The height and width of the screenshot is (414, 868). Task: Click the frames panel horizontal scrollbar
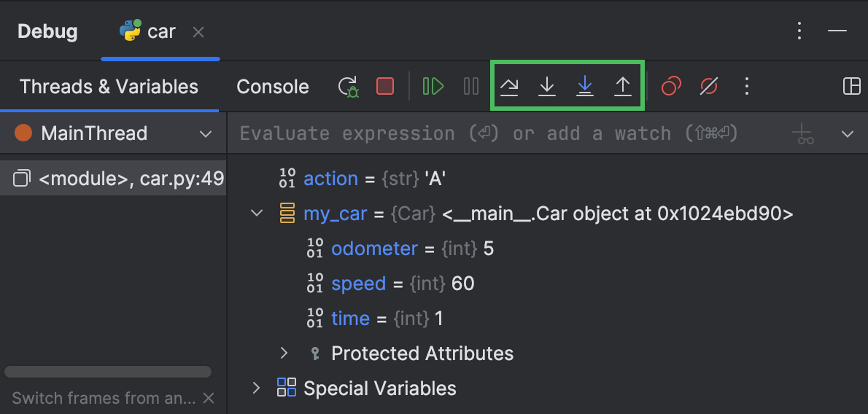coord(108,372)
